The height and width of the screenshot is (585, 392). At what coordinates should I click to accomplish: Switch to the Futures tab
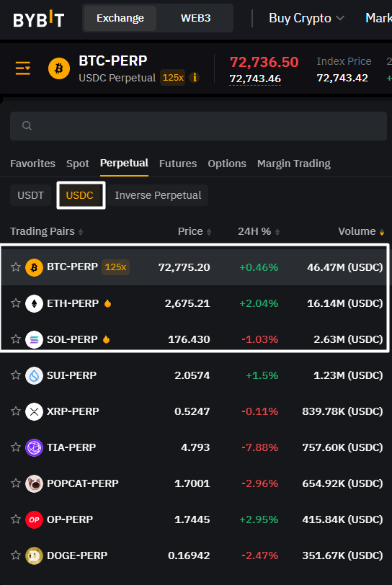pyautogui.click(x=178, y=164)
